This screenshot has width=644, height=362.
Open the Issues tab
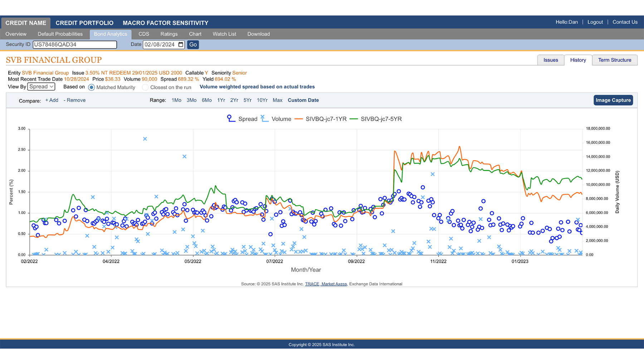[550, 60]
